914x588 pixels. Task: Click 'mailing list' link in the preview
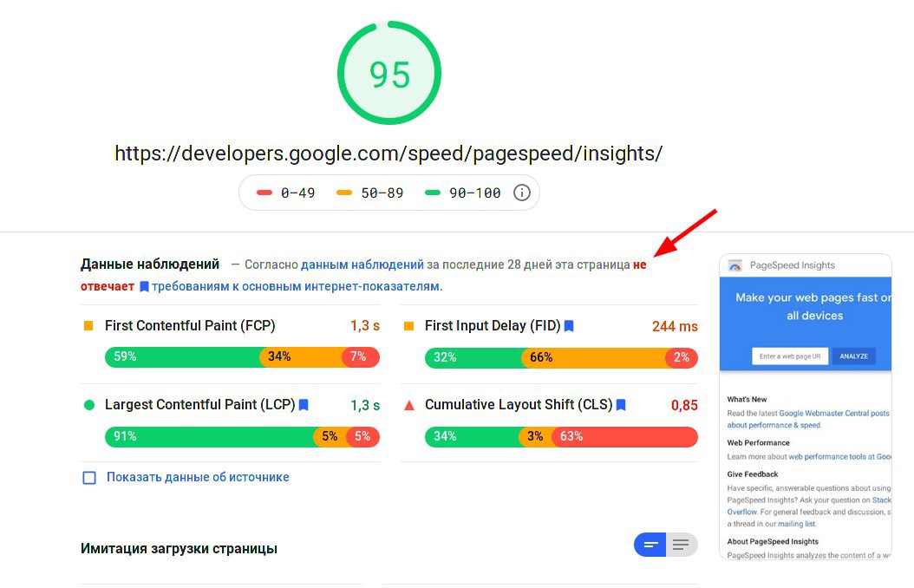(797, 524)
